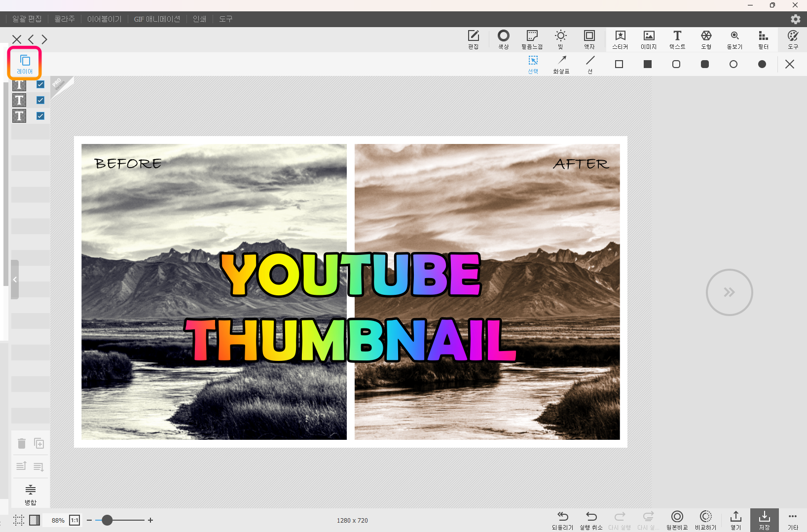Image resolution: width=807 pixels, height=532 pixels.
Task: Open the 콜라주 tab
Action: 65,19
